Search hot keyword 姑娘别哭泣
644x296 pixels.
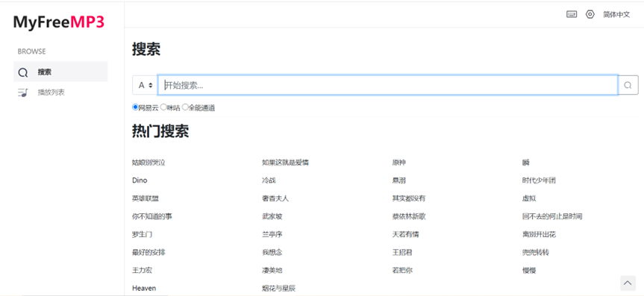[149, 163]
